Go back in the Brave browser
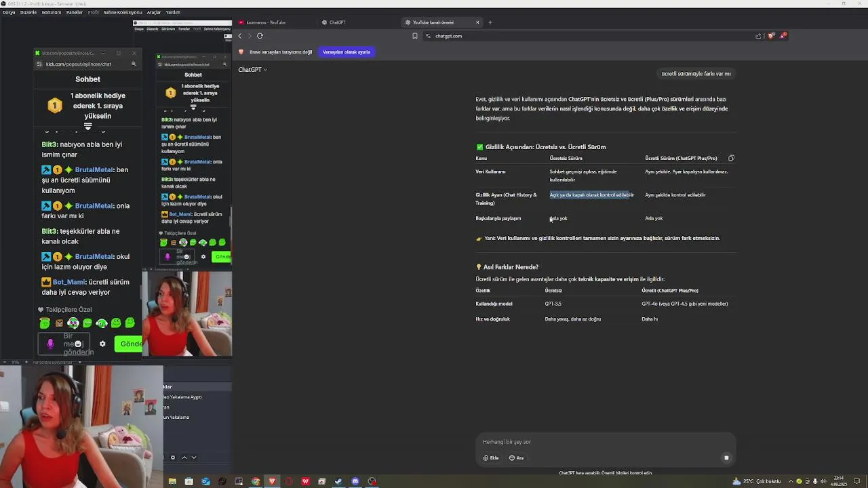This screenshot has height=488, width=868. click(239, 36)
